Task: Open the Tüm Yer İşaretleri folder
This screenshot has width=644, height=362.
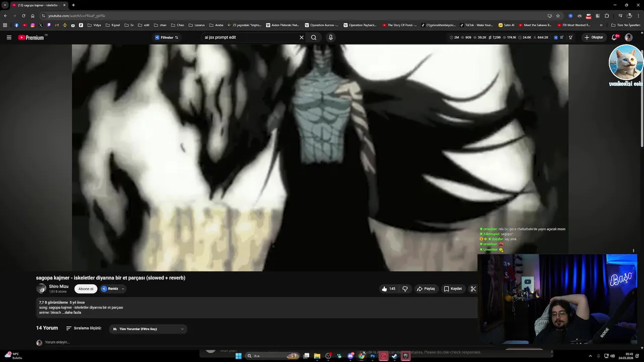Action: click(x=626, y=25)
